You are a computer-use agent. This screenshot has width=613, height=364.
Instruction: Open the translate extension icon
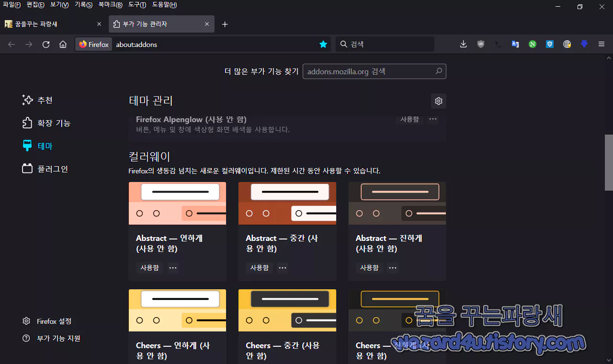tap(515, 44)
